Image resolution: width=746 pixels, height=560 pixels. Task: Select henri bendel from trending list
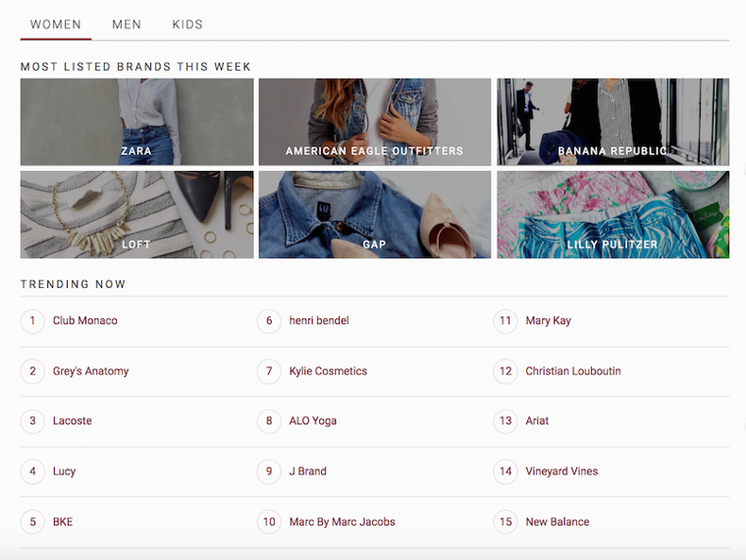pos(319,321)
